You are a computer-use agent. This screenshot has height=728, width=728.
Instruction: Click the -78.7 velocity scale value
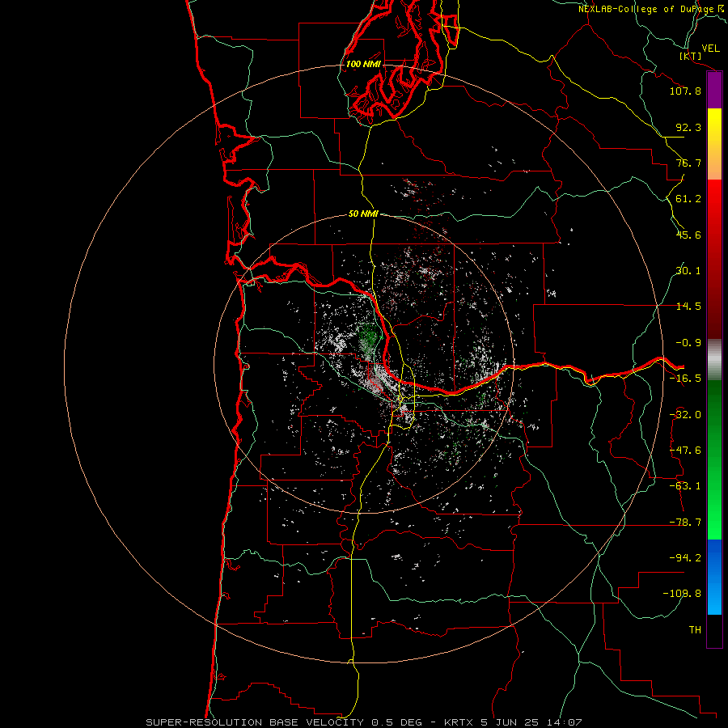pyautogui.click(x=685, y=523)
